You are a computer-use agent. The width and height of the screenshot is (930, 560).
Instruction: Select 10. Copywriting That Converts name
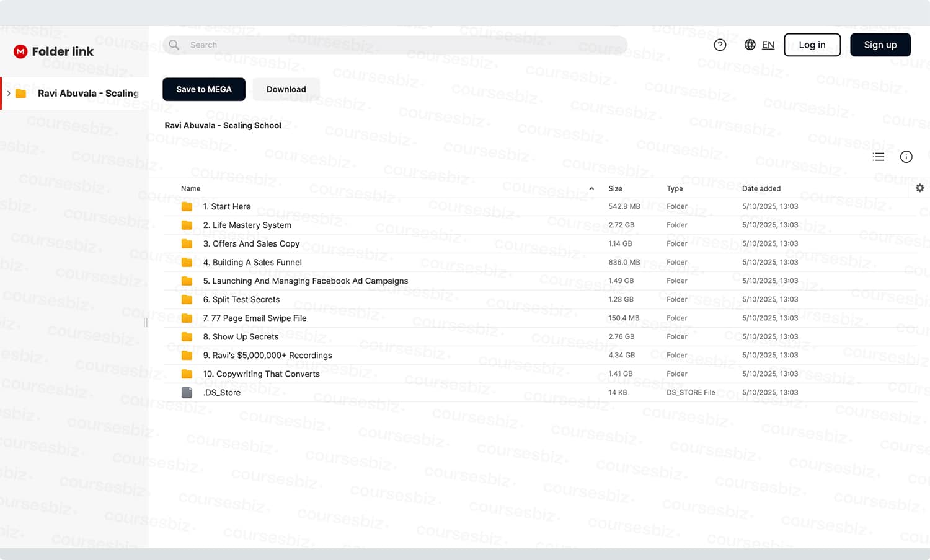click(262, 374)
